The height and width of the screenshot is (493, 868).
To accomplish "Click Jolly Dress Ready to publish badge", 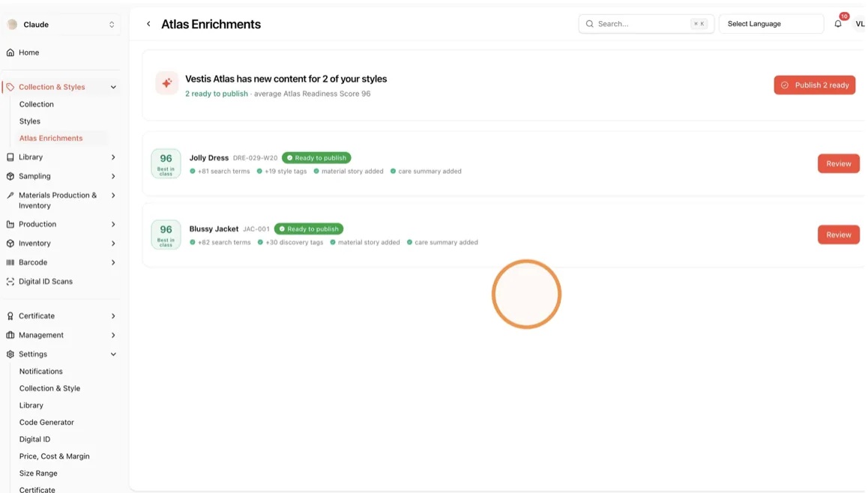I will (316, 157).
